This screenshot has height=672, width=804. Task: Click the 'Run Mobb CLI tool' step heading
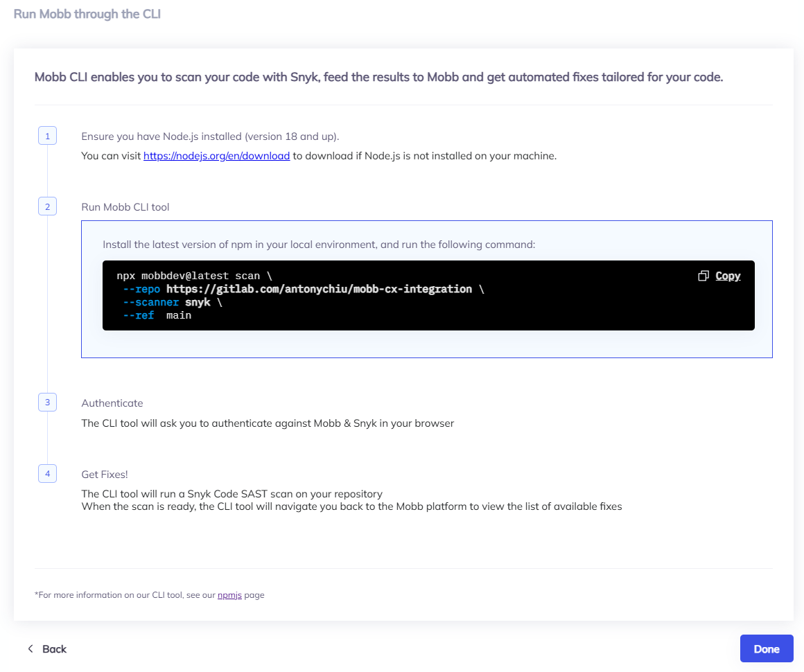click(125, 207)
